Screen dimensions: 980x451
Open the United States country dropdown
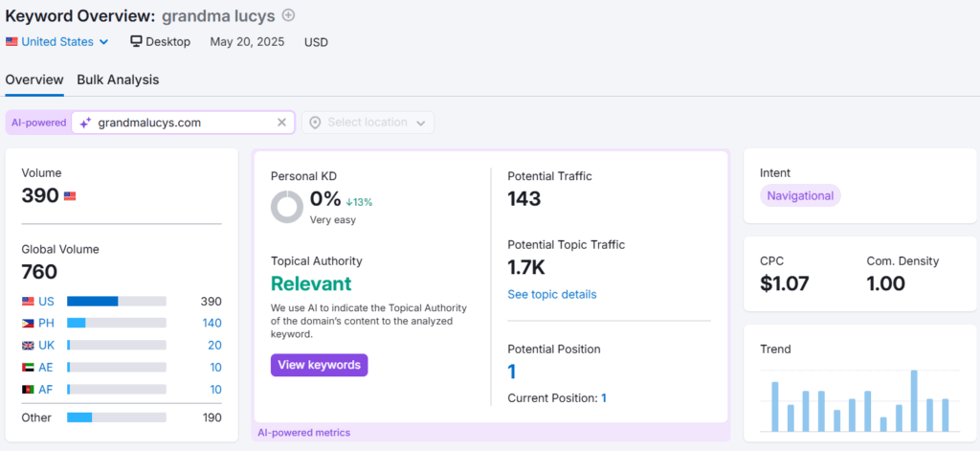pos(57,42)
